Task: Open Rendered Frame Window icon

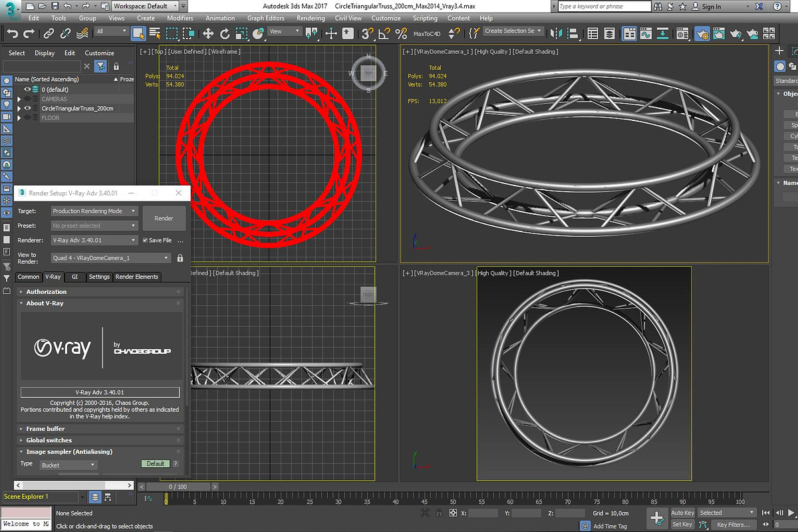Action: pyautogui.click(x=719, y=33)
